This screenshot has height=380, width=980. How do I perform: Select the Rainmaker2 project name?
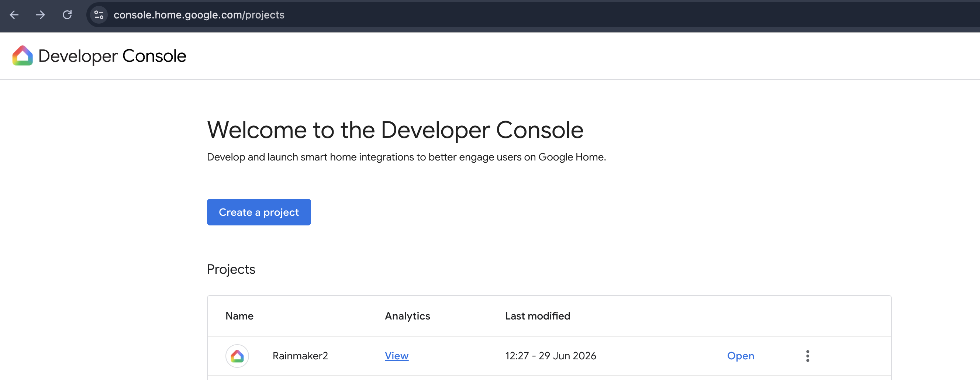pyautogui.click(x=300, y=356)
